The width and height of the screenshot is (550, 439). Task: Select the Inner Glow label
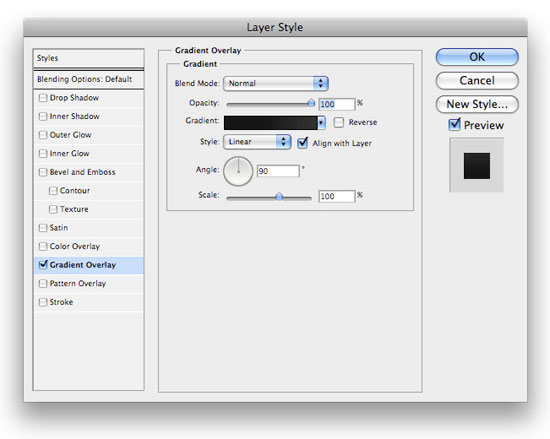(x=69, y=153)
